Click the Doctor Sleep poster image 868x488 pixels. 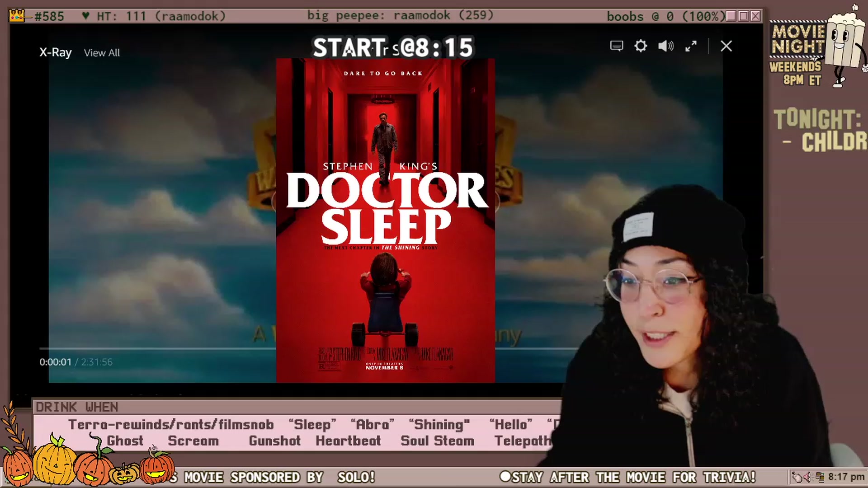pyautogui.click(x=385, y=220)
